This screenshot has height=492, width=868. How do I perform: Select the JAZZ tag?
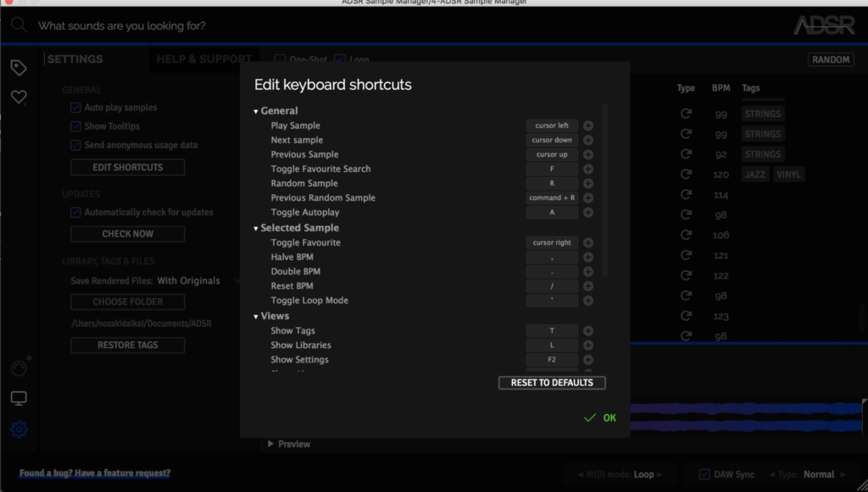[x=754, y=174]
